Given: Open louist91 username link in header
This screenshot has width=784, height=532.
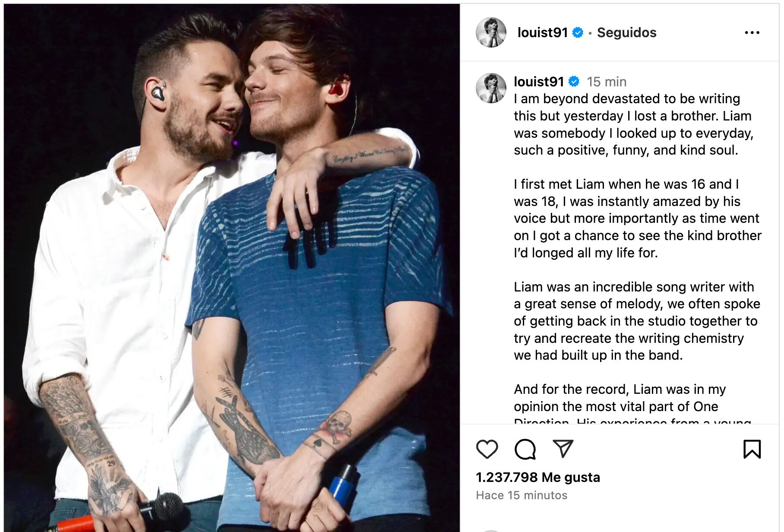Looking at the screenshot, I should (543, 32).
